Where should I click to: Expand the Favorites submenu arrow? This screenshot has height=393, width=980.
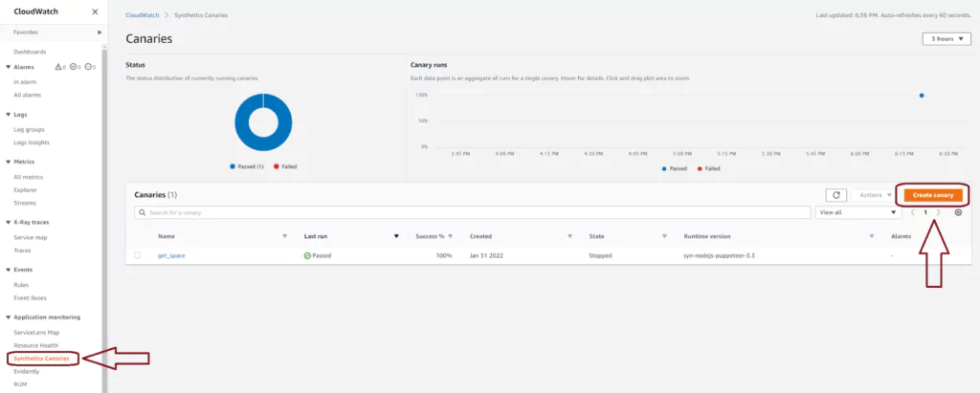point(100,32)
